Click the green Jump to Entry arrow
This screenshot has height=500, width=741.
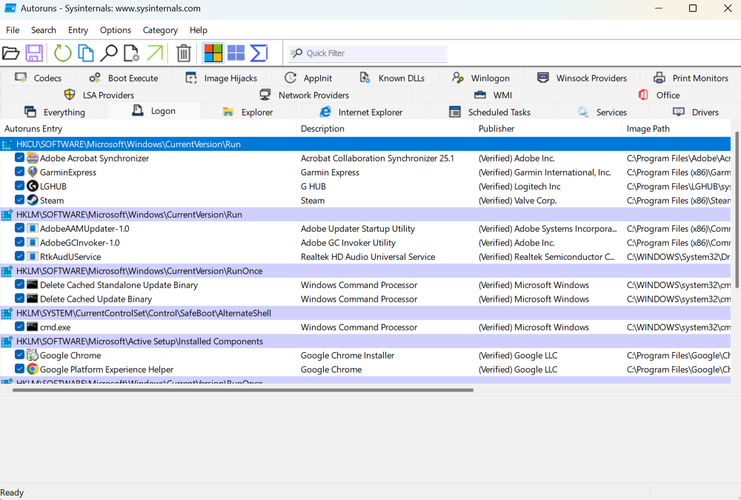(x=155, y=53)
